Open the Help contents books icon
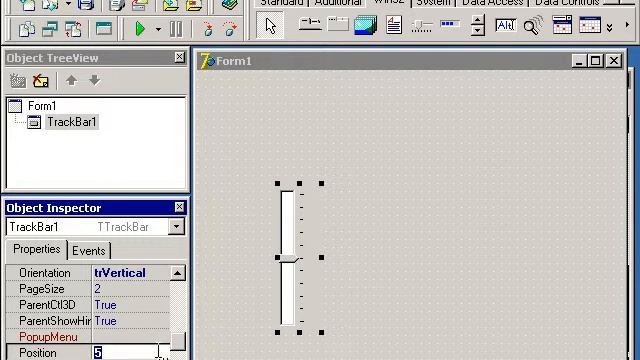The height and width of the screenshot is (360, 640). [x=229, y=4]
